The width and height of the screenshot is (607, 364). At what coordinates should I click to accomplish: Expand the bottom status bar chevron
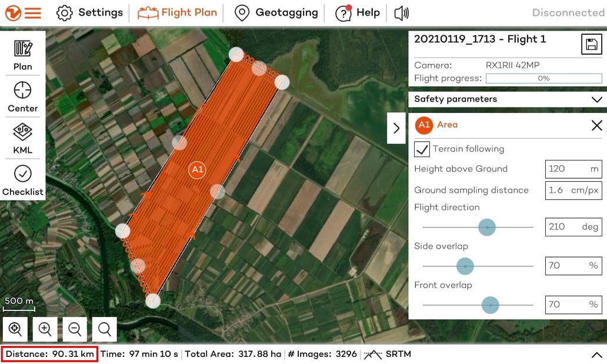click(x=596, y=355)
